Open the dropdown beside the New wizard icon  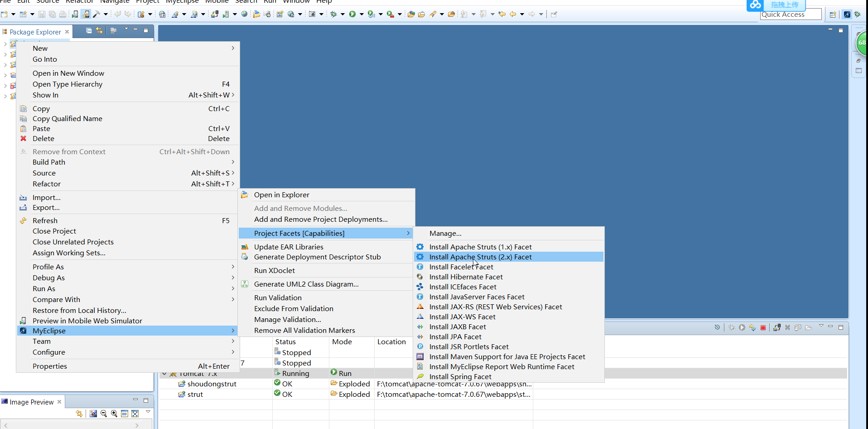[13, 15]
